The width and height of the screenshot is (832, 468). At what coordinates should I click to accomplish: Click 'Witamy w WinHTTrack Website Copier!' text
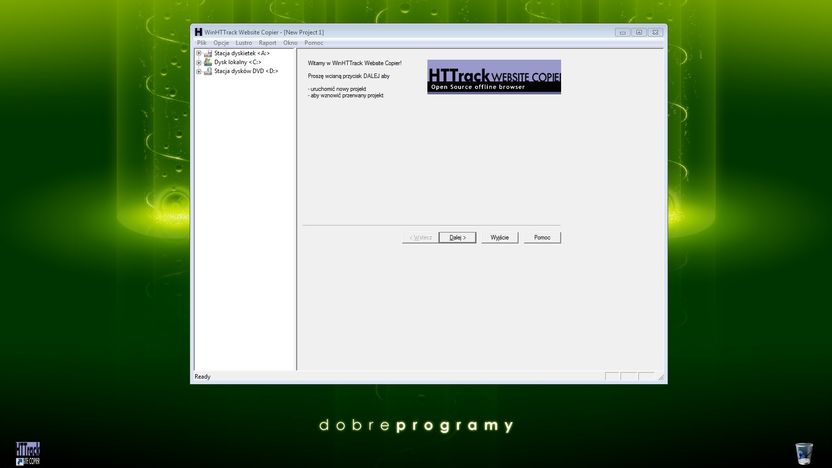pyautogui.click(x=354, y=63)
